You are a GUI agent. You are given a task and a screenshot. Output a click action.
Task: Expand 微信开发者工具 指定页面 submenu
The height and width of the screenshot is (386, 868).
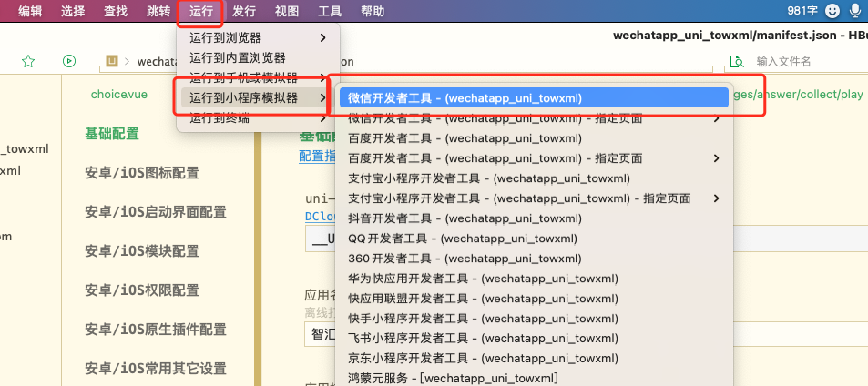535,117
